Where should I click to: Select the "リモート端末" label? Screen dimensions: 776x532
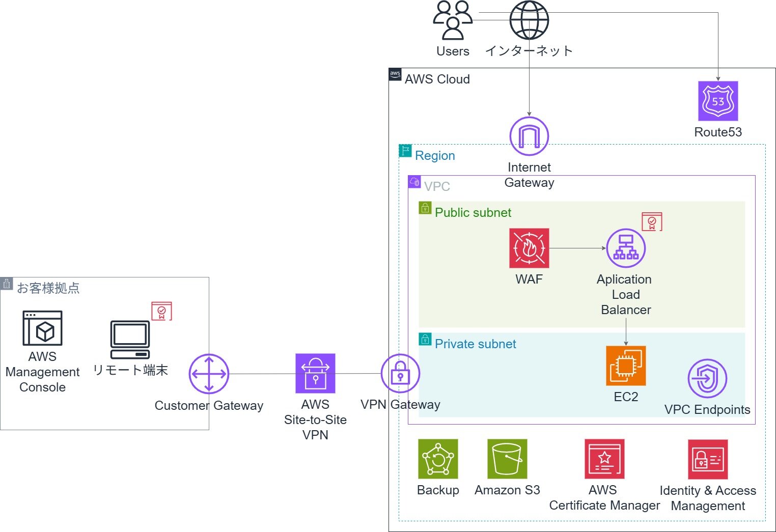coord(130,370)
